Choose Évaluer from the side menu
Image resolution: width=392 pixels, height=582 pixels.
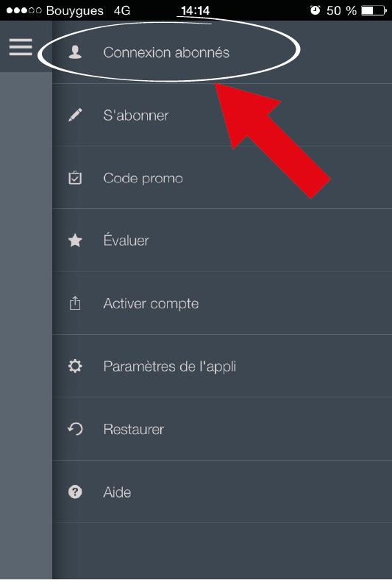(x=222, y=241)
